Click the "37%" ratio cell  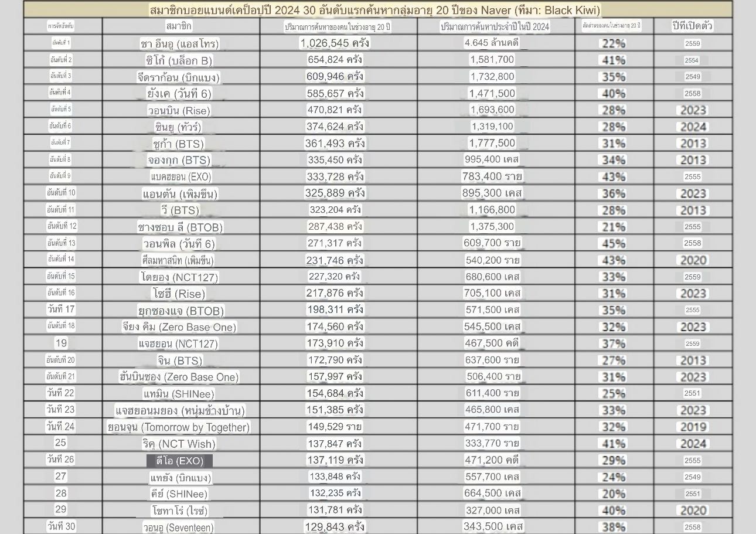coord(612,343)
